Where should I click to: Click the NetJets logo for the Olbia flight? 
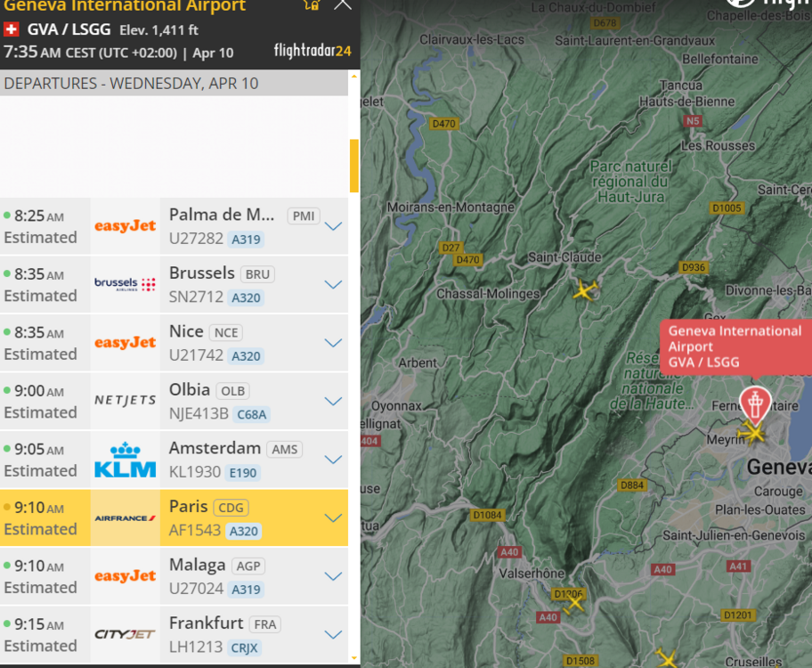point(125,401)
